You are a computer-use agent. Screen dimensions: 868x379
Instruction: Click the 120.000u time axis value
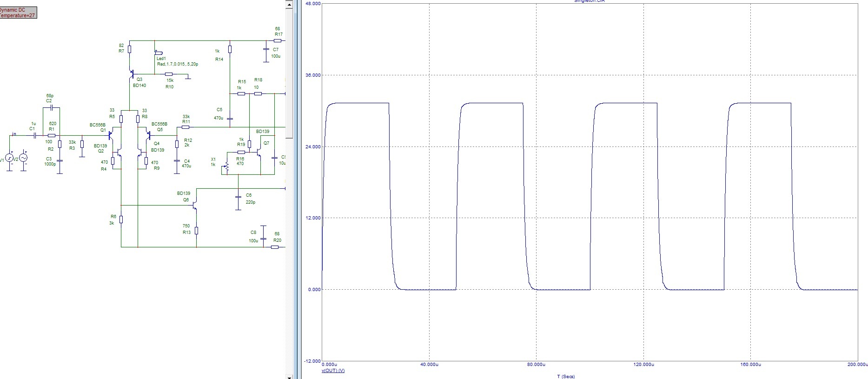643,365
